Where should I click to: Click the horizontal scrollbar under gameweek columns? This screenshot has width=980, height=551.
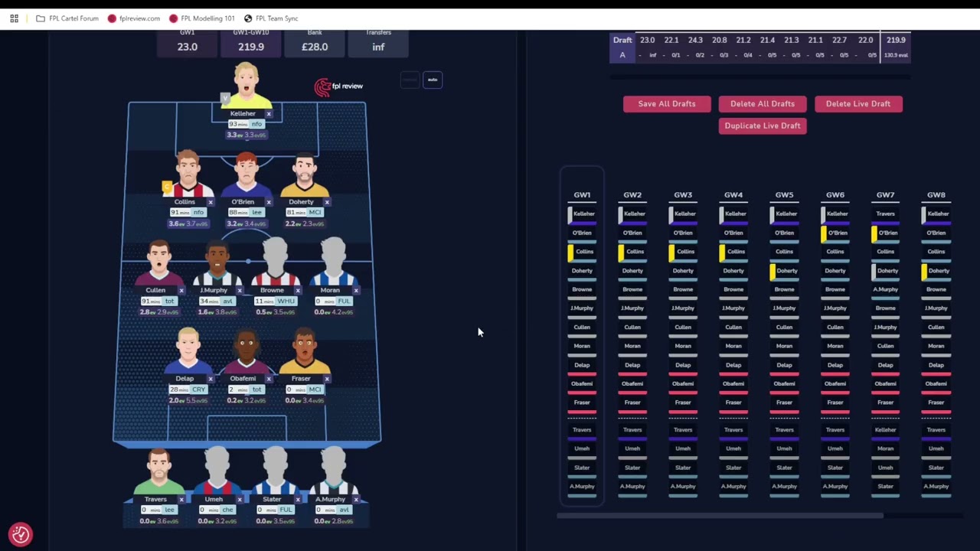[x=720, y=516]
